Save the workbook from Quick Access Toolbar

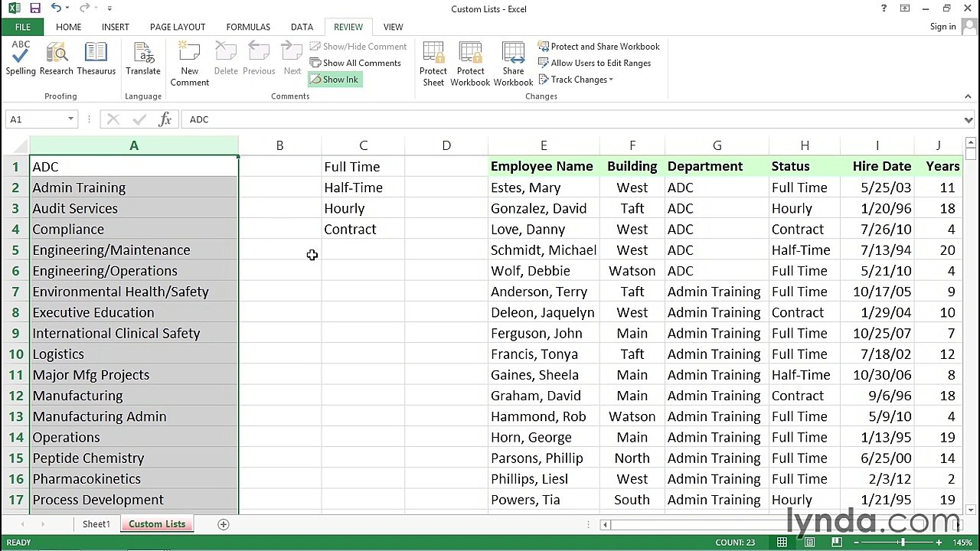click(35, 8)
